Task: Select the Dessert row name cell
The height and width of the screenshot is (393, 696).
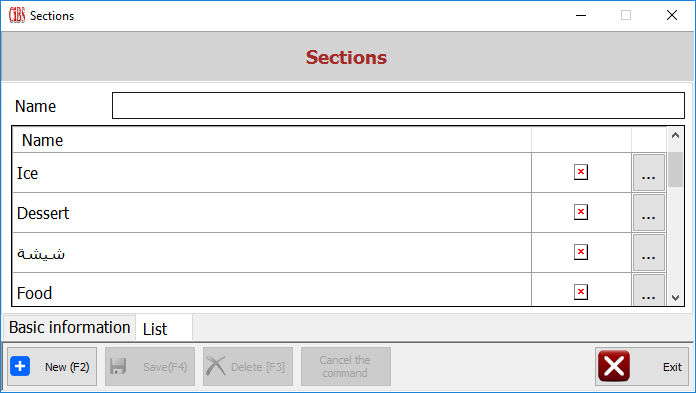Action: [x=272, y=213]
